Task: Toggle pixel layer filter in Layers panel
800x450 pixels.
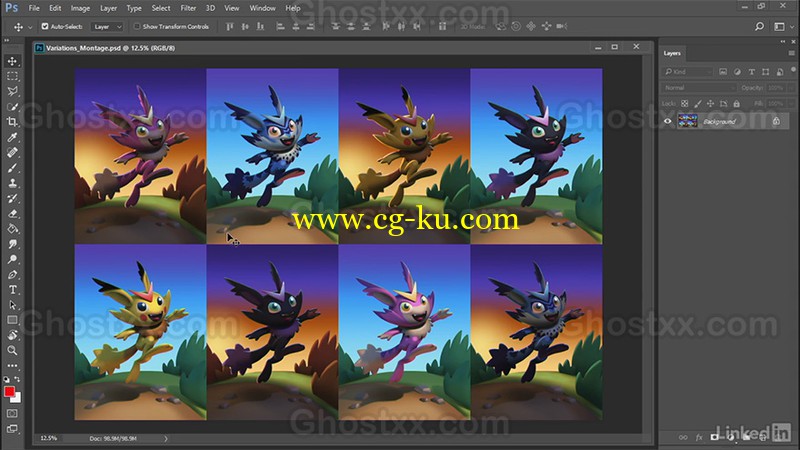Action: click(723, 72)
